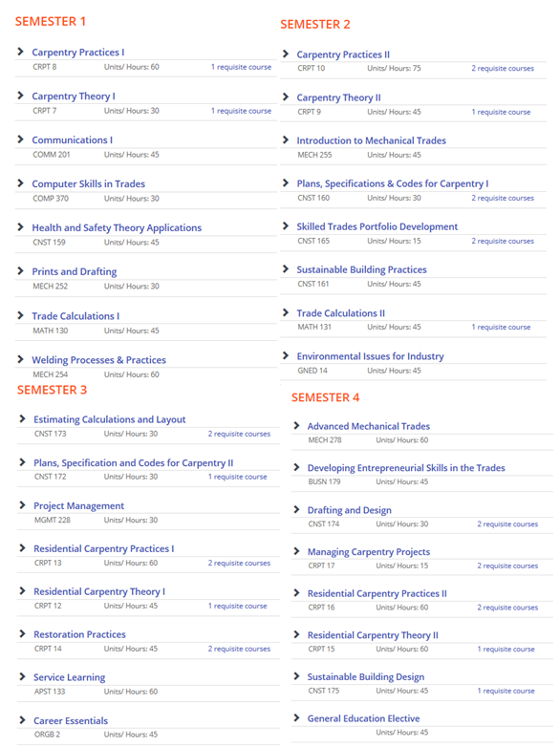Screen dimensions: 560x747
Task: Expand the General Education Elective chevron
Action: click(x=296, y=717)
